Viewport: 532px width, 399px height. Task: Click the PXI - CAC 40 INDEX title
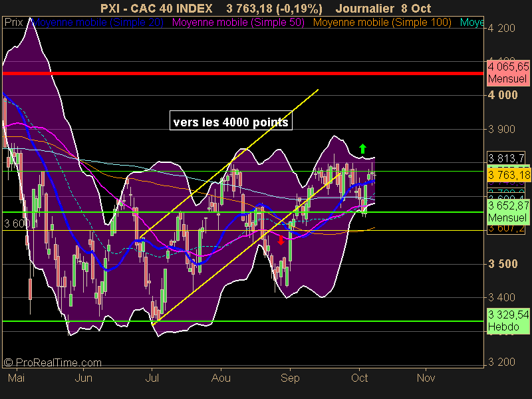click(156, 8)
